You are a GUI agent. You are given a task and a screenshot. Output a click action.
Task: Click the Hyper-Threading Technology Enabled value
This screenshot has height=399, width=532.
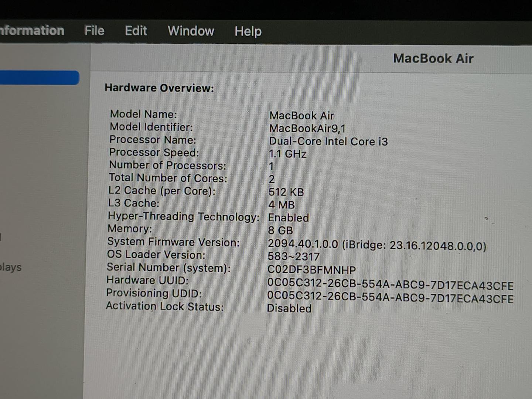(289, 218)
